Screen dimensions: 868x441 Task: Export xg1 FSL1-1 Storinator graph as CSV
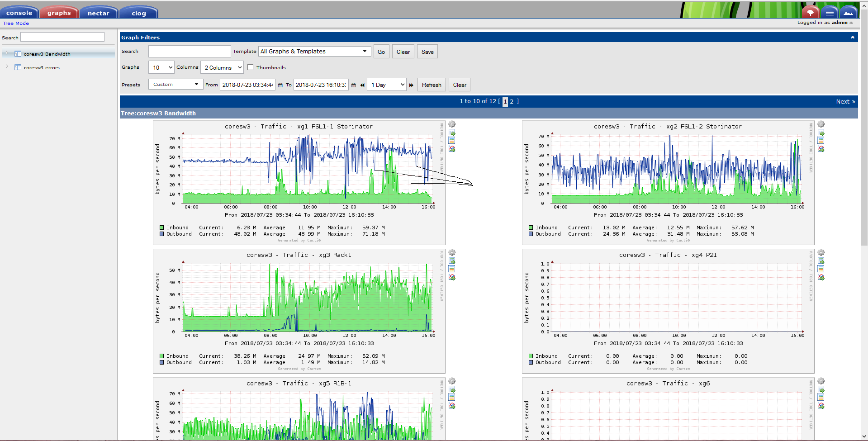coord(452,132)
